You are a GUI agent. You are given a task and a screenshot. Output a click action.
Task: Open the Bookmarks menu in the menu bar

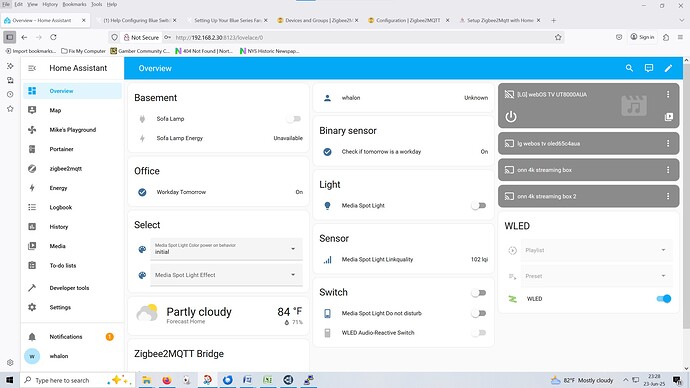tap(74, 4)
